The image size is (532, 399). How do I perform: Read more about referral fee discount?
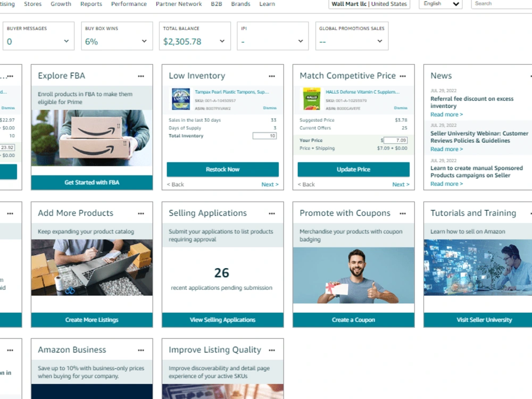pyautogui.click(x=446, y=115)
